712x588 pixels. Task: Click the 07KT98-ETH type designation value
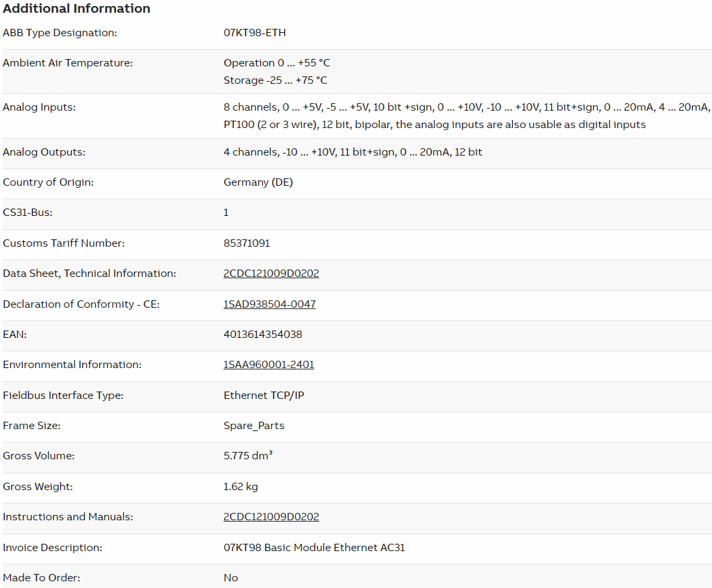point(255,33)
